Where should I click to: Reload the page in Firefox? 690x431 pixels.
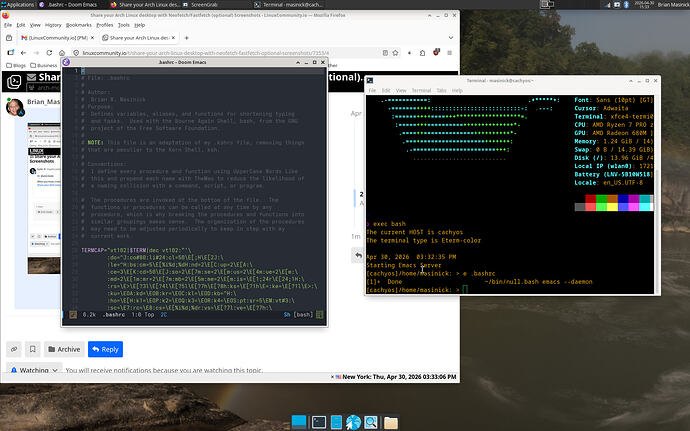click(x=49, y=53)
